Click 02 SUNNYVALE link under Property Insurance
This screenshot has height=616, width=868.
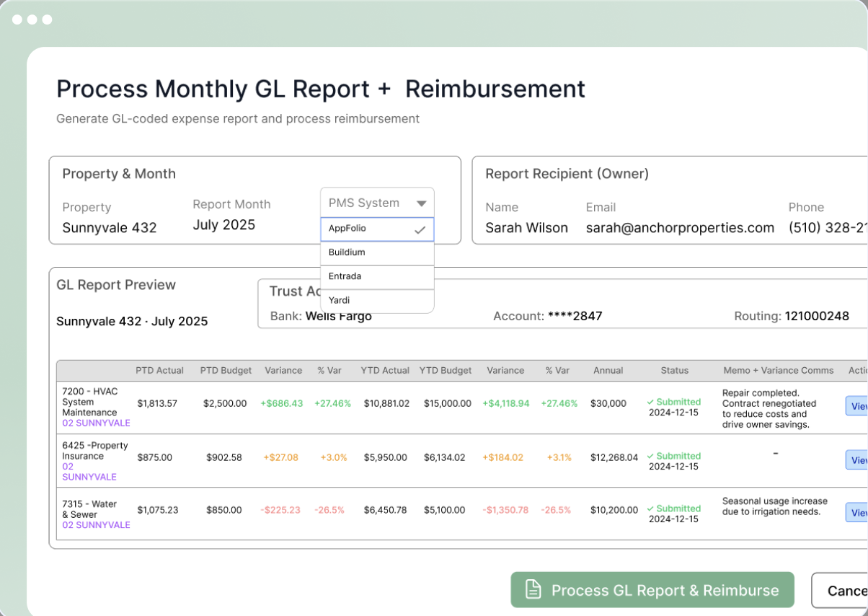click(x=89, y=472)
